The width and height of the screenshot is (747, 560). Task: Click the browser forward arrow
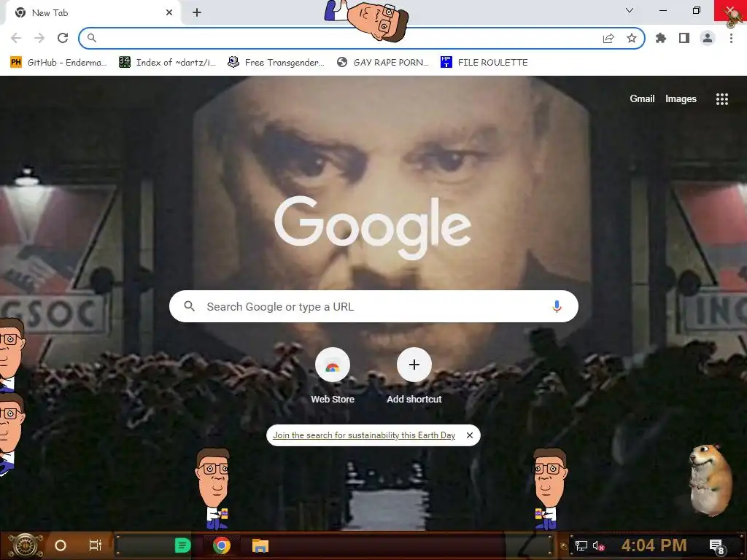click(x=39, y=38)
